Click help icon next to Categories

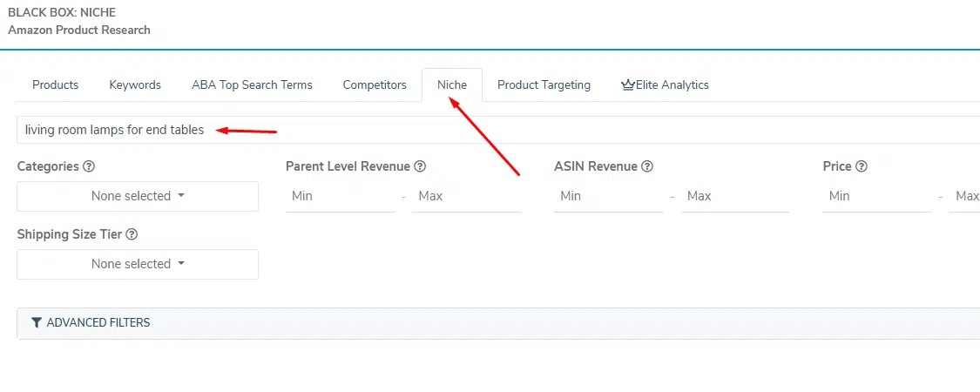[89, 166]
